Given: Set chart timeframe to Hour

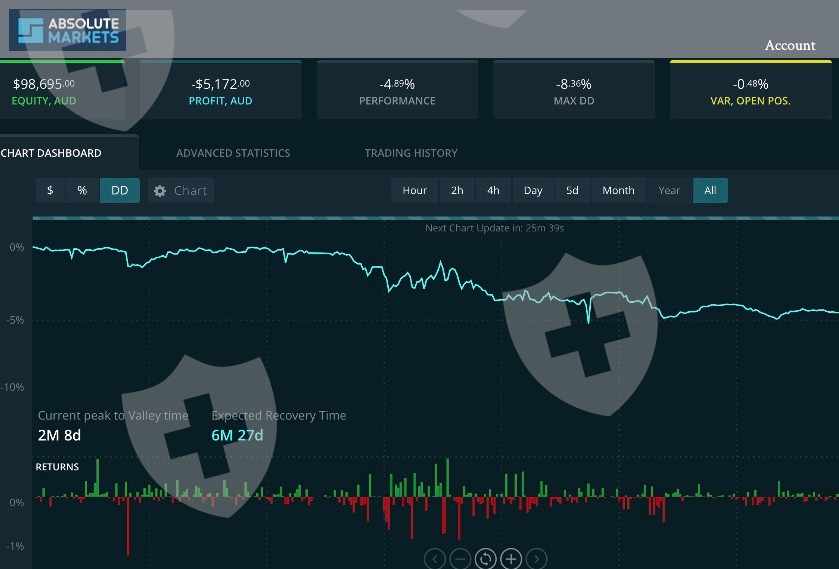Looking at the screenshot, I should (x=415, y=191).
